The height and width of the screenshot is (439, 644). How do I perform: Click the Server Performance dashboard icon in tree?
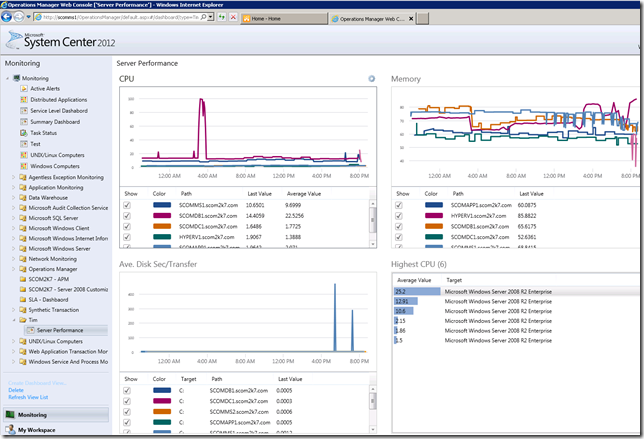coord(30,330)
